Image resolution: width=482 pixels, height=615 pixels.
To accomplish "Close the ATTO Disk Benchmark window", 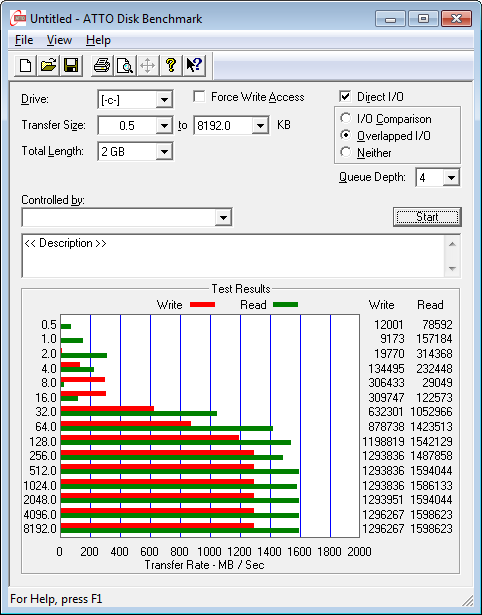I will [x=456, y=19].
